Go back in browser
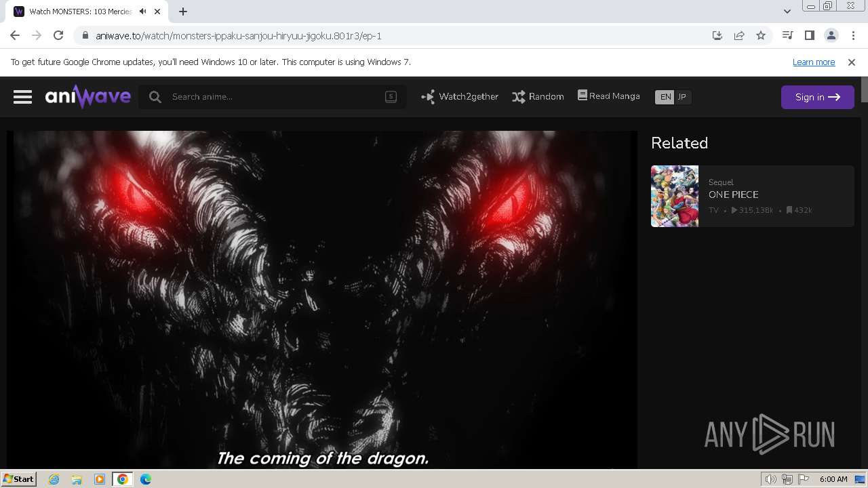This screenshot has height=488, width=868. [15, 35]
